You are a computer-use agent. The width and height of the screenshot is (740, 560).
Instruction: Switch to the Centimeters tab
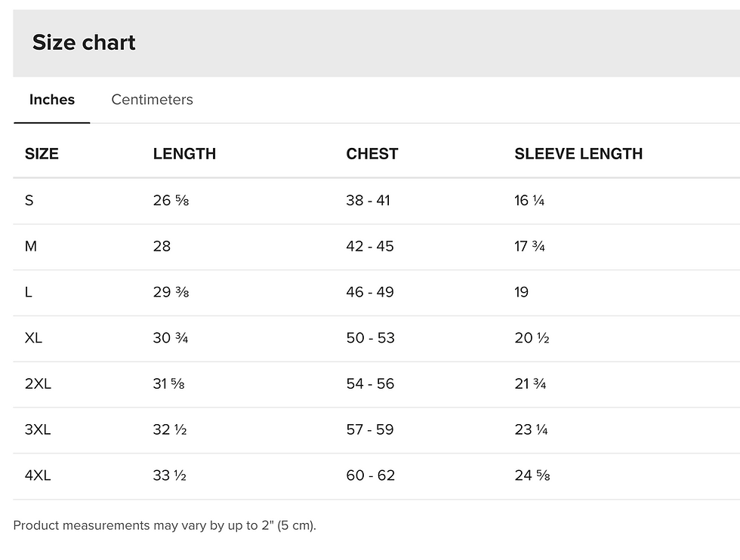point(152,100)
